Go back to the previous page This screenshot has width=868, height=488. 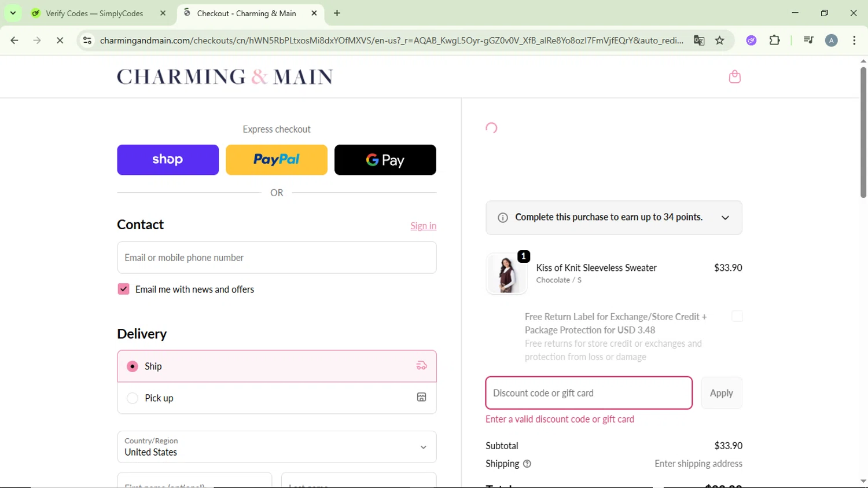pos(14,41)
